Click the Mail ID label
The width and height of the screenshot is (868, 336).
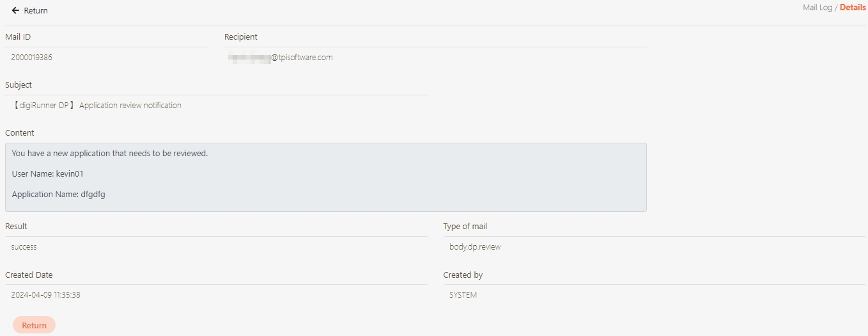coord(18,37)
